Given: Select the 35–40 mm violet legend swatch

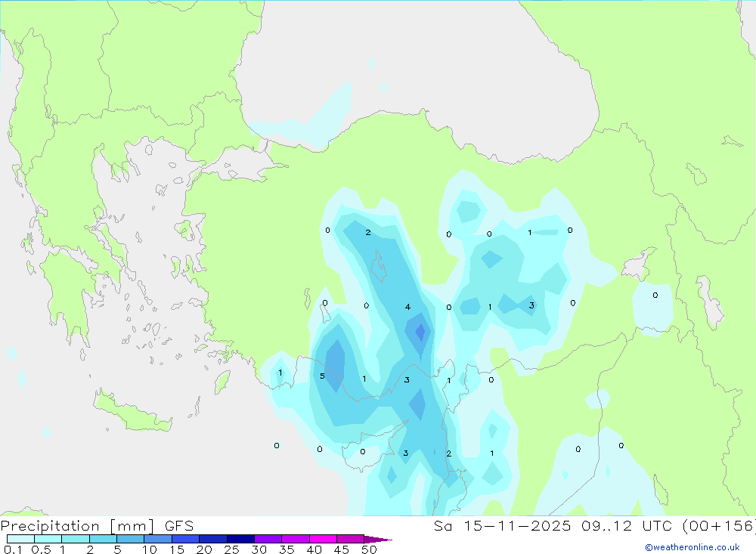Looking at the screenshot, I should (295, 539).
